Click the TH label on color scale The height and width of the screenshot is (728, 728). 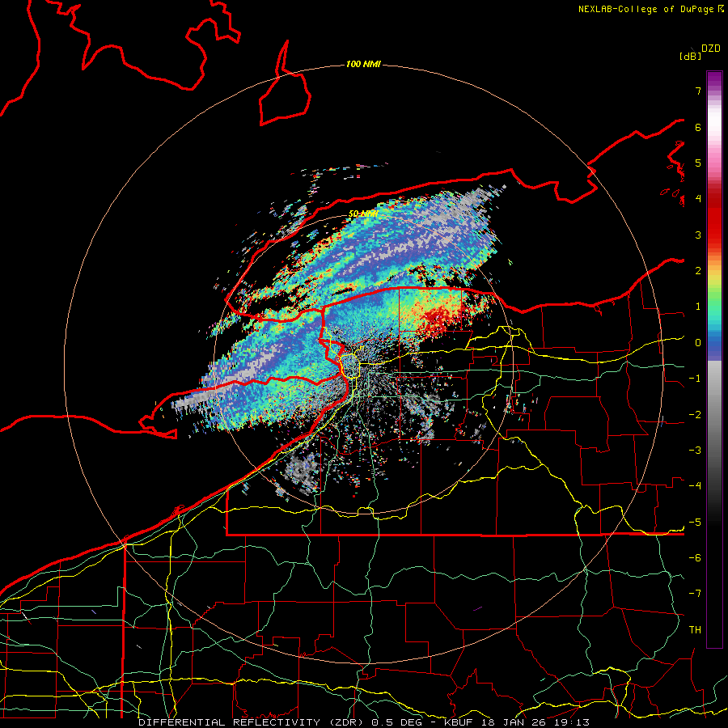click(695, 630)
